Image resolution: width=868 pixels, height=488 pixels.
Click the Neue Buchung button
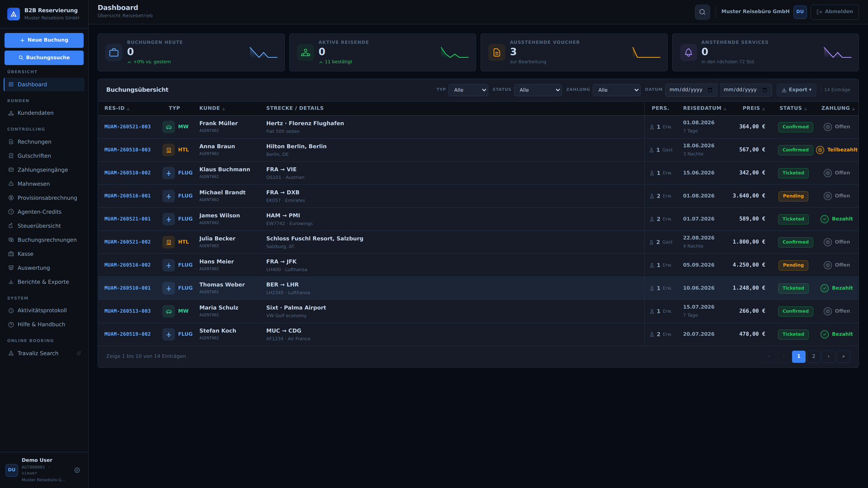coord(44,40)
